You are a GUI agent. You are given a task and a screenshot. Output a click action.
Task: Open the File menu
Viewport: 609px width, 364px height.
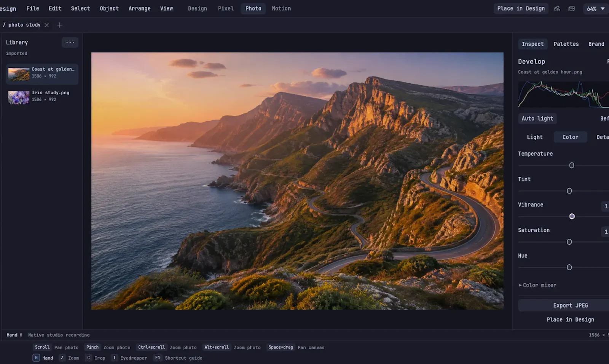coord(33,8)
